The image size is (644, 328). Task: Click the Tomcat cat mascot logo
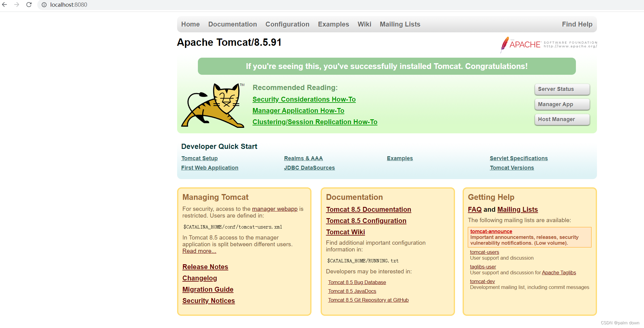pos(213,105)
